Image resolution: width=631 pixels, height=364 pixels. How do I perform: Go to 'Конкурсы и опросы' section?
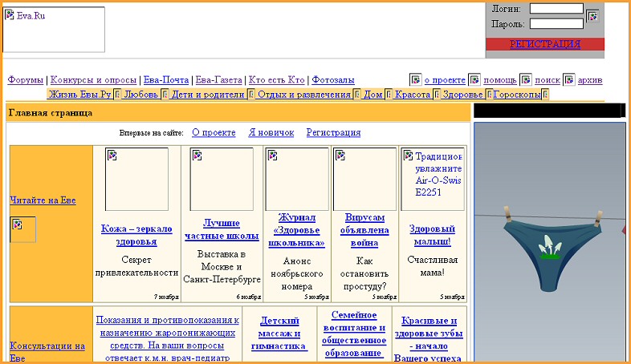pyautogui.click(x=93, y=80)
